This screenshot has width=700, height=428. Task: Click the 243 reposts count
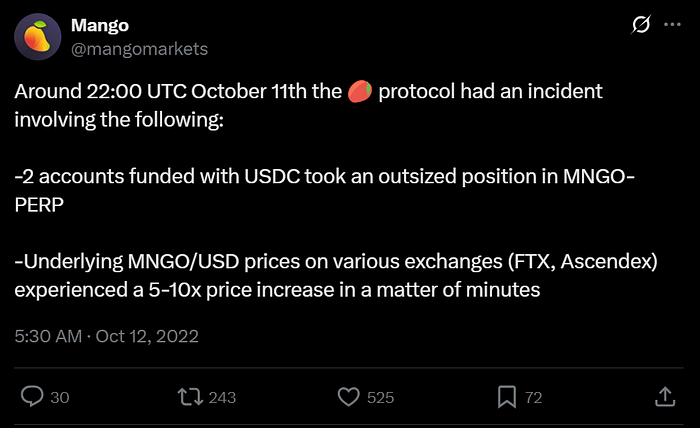coord(222,398)
